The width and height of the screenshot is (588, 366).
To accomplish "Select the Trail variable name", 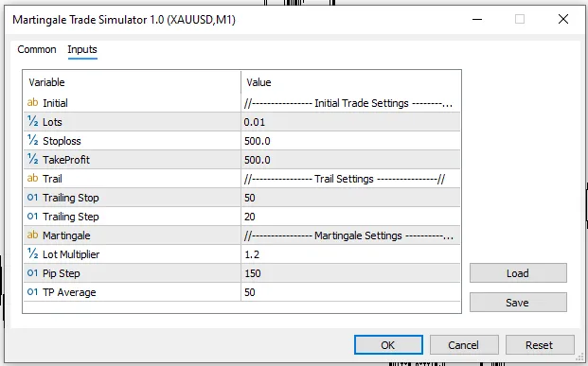I will tap(52, 179).
